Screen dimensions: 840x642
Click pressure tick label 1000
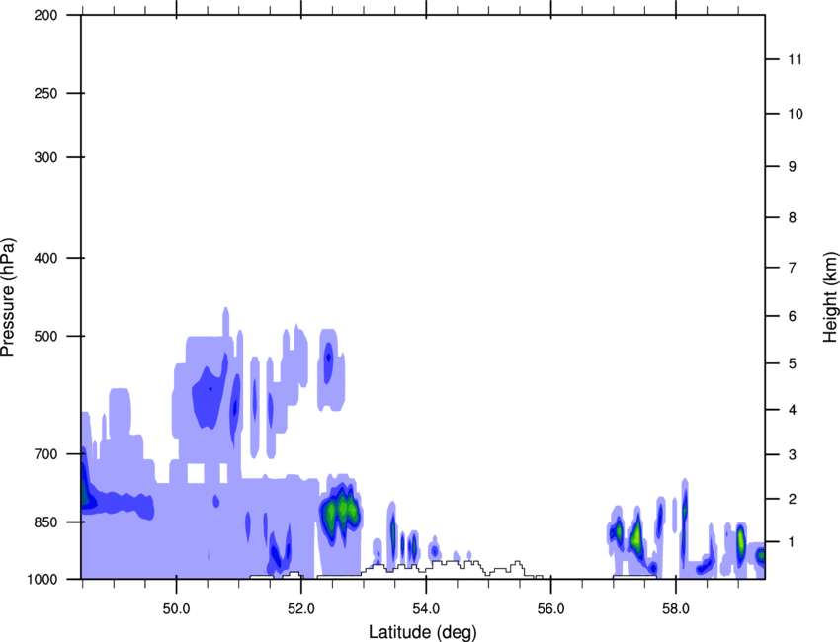pos(42,579)
